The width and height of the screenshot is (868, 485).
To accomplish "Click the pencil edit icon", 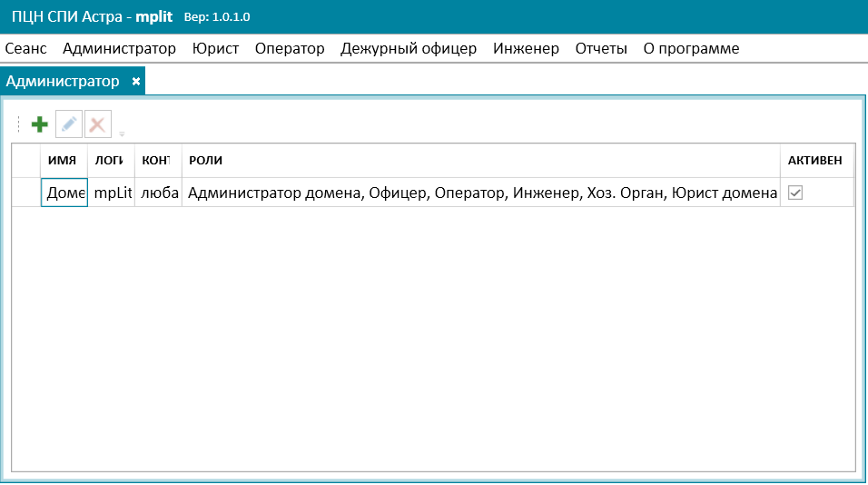I will (x=69, y=124).
